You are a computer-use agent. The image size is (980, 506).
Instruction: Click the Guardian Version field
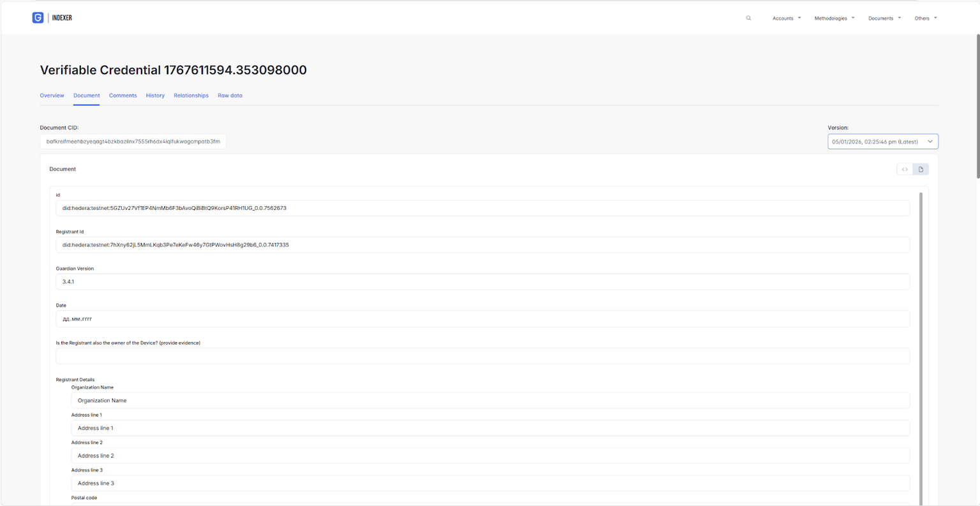(482, 281)
